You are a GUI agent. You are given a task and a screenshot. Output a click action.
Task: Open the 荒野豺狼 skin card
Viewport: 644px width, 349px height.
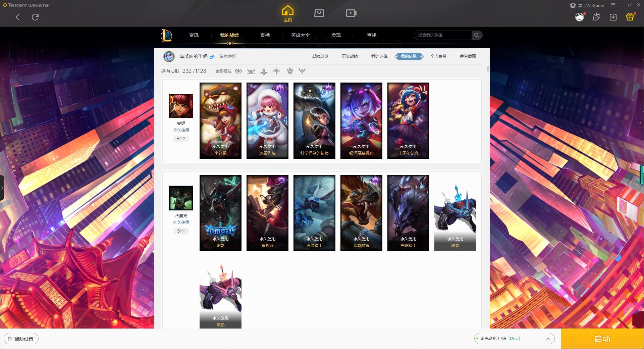coord(361,213)
